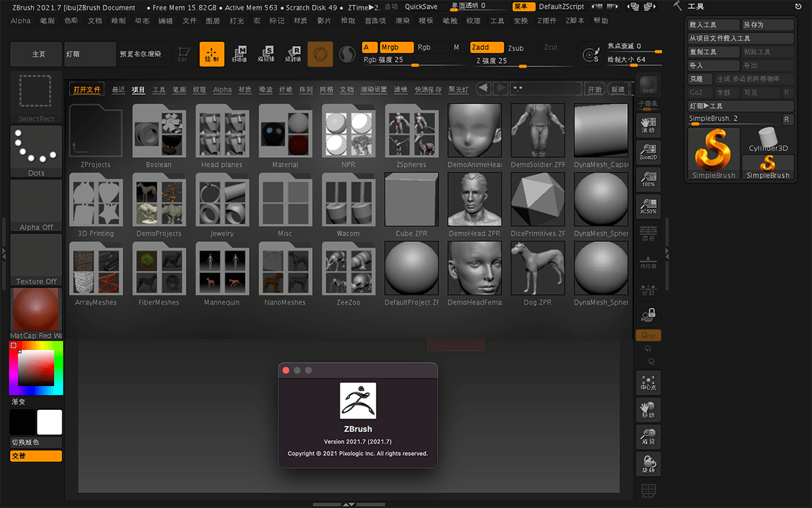812x508 pixels.
Task: Open the large SimpleBrush current tool picker
Action: pos(714,154)
